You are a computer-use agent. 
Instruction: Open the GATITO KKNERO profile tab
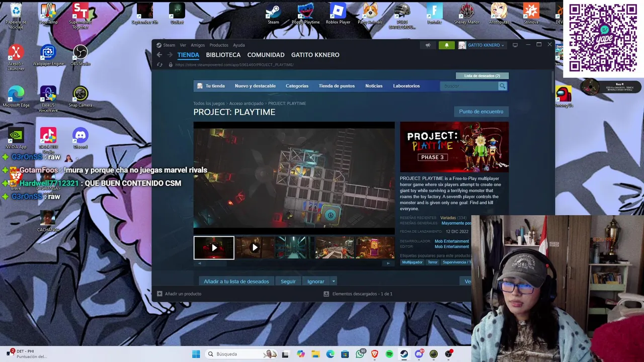pos(315,55)
